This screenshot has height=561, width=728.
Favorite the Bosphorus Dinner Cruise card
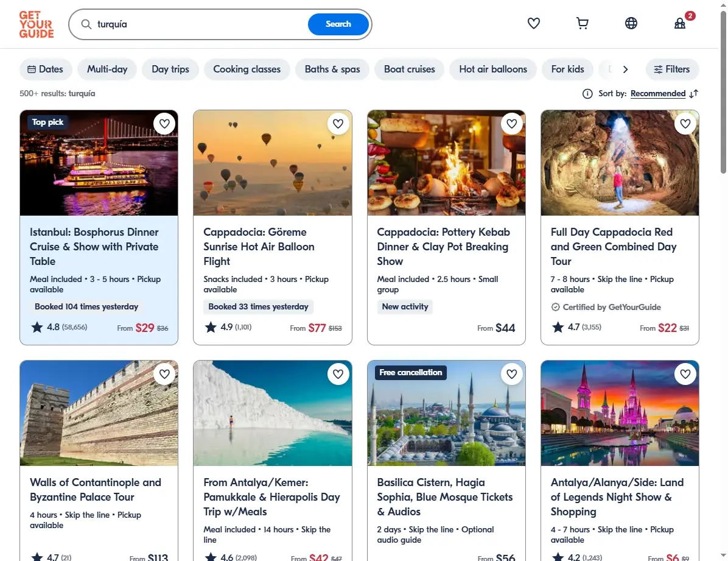coord(164,124)
